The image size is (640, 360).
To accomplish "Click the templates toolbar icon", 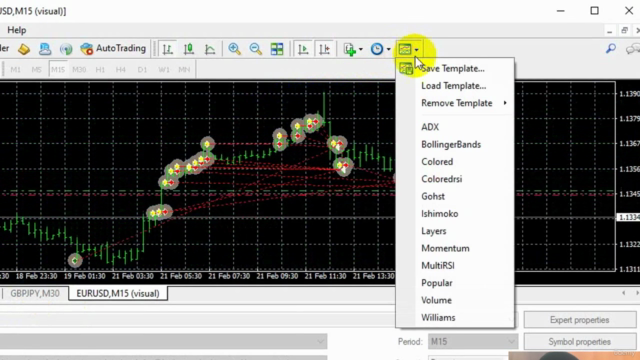I will click(x=405, y=49).
